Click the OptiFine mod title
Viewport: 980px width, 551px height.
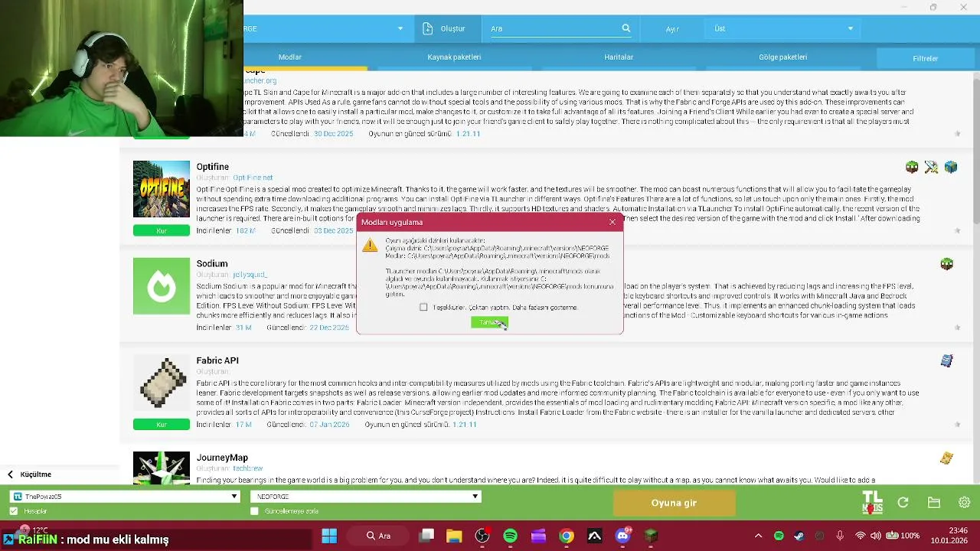pyautogui.click(x=212, y=167)
